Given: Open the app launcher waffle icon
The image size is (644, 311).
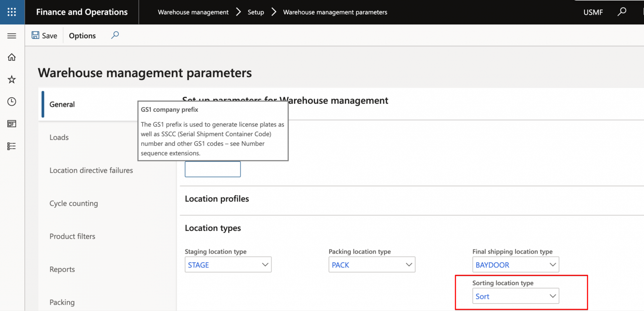Looking at the screenshot, I should tap(12, 12).
